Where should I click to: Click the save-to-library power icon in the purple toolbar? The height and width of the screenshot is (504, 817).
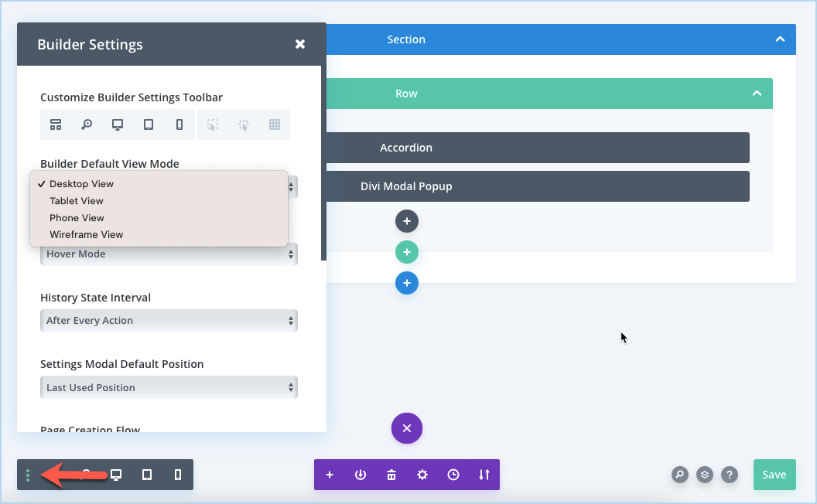361,475
